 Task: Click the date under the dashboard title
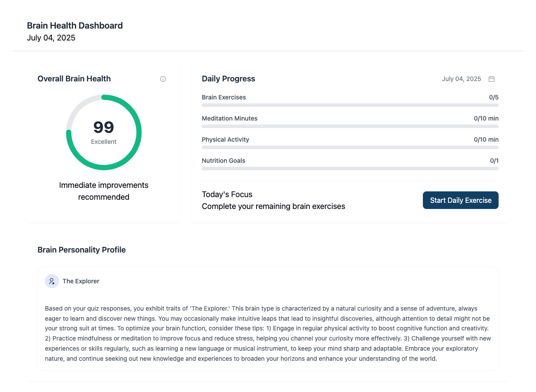click(51, 38)
